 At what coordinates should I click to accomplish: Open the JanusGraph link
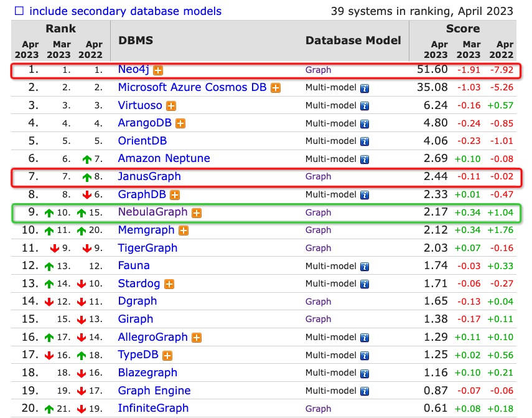pos(149,176)
